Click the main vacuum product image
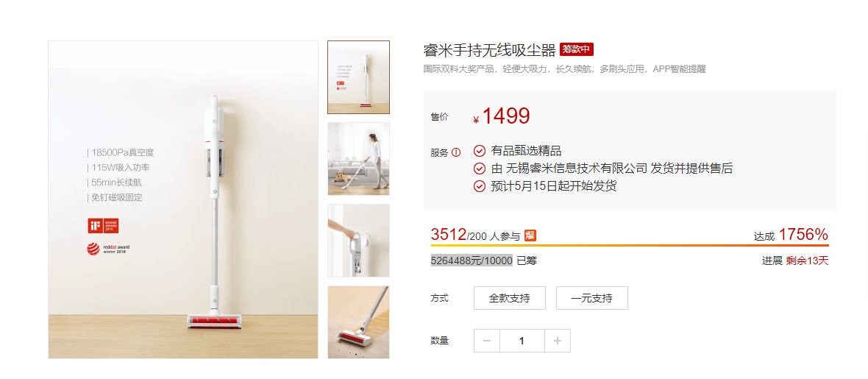 pos(183,199)
